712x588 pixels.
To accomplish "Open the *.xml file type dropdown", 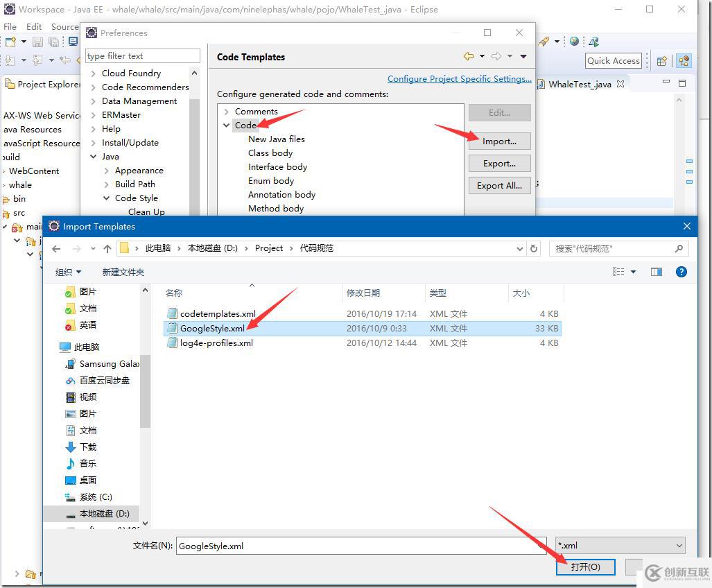I will [x=620, y=545].
